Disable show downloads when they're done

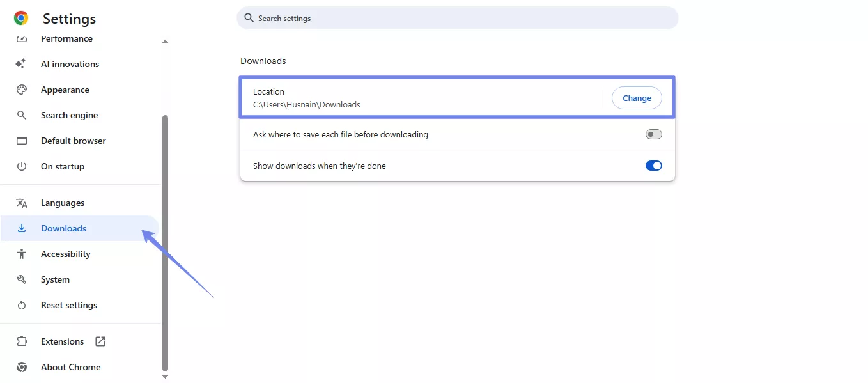tap(653, 165)
